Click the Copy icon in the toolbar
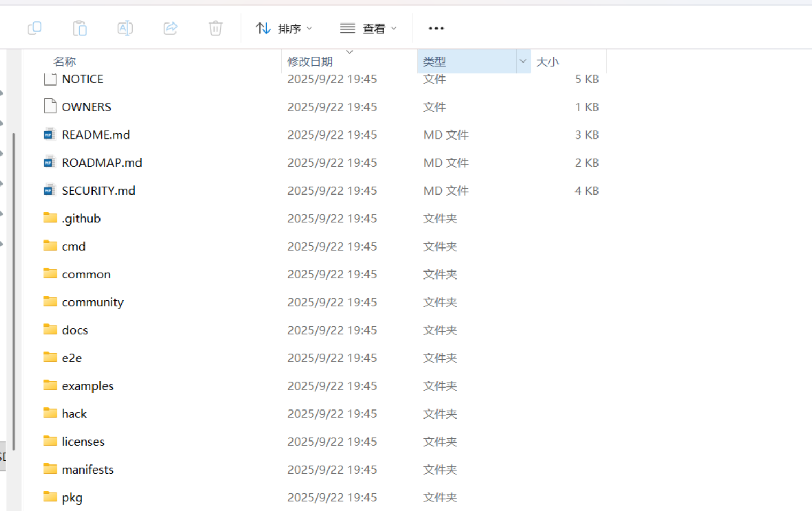This screenshot has height=511, width=812. point(34,28)
